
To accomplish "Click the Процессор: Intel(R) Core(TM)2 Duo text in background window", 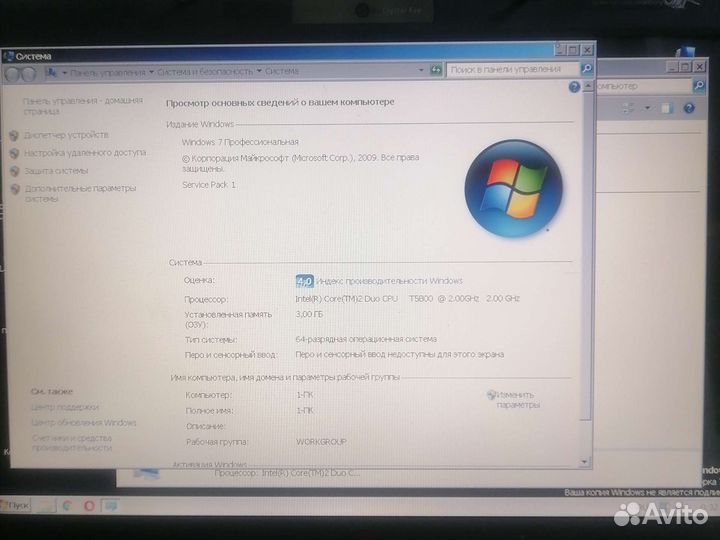I will (287, 472).
